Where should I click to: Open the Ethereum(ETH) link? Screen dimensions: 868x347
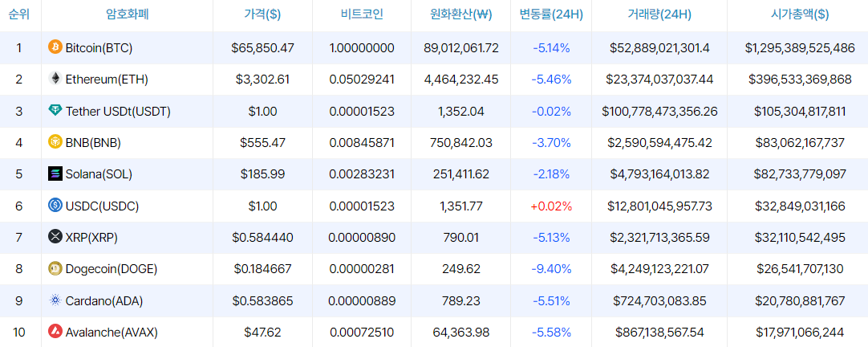(x=107, y=80)
